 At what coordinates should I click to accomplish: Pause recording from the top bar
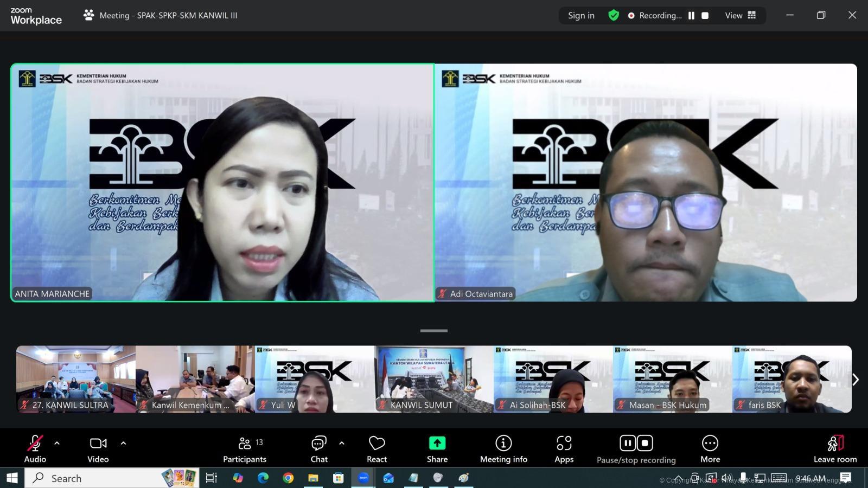coord(691,16)
